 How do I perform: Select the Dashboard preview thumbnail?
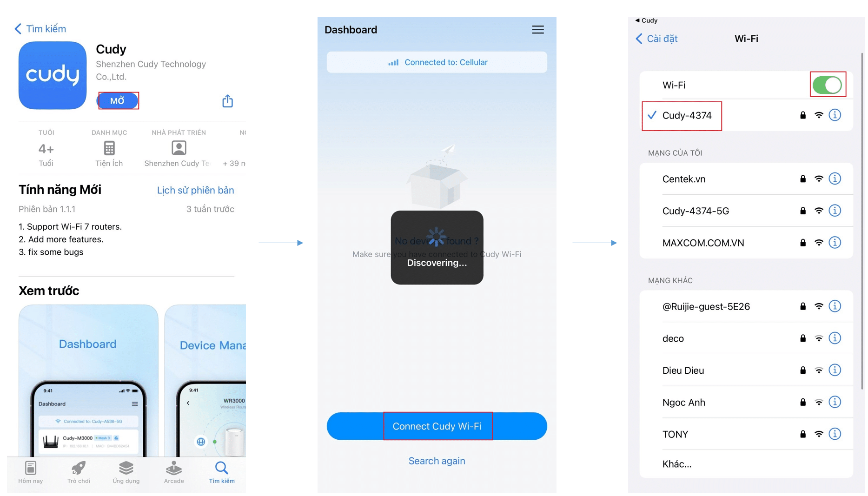88,380
